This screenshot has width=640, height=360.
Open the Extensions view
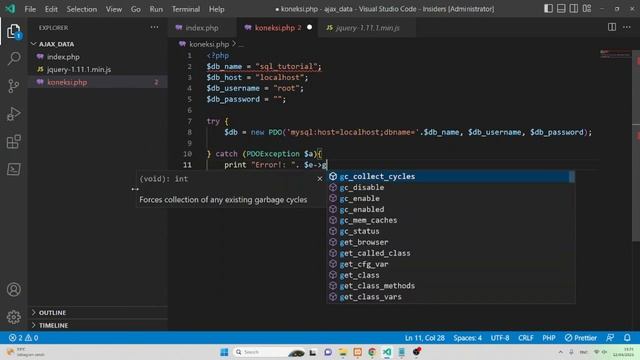(x=13, y=142)
